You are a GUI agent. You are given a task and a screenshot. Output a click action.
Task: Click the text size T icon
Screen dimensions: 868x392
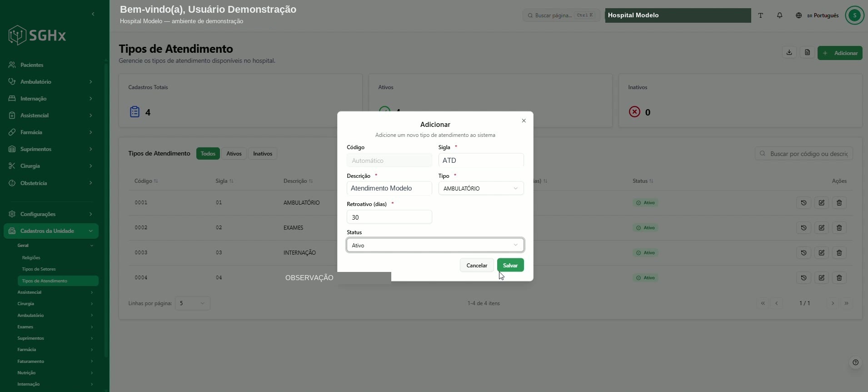coord(760,15)
